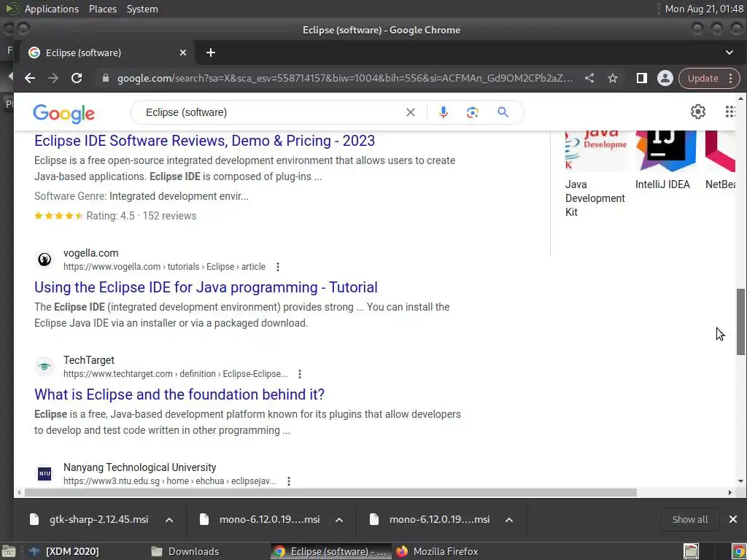
Task: Go to Google homepage via logo
Action: click(x=64, y=113)
